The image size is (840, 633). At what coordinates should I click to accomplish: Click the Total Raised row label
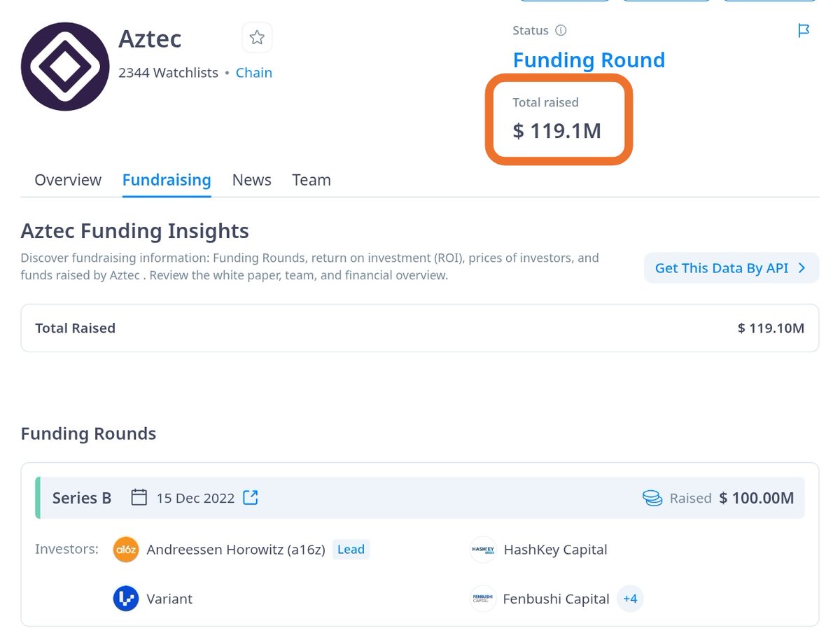76,328
